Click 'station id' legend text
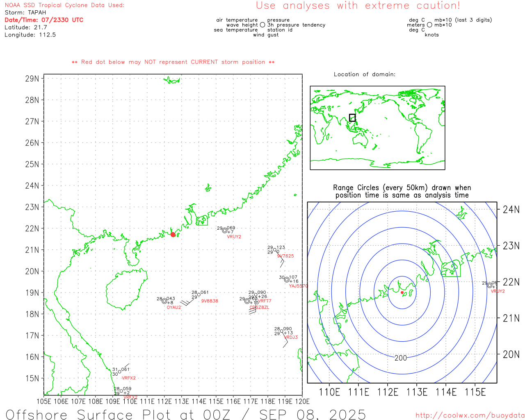525x420 pixels. pyautogui.click(x=280, y=30)
